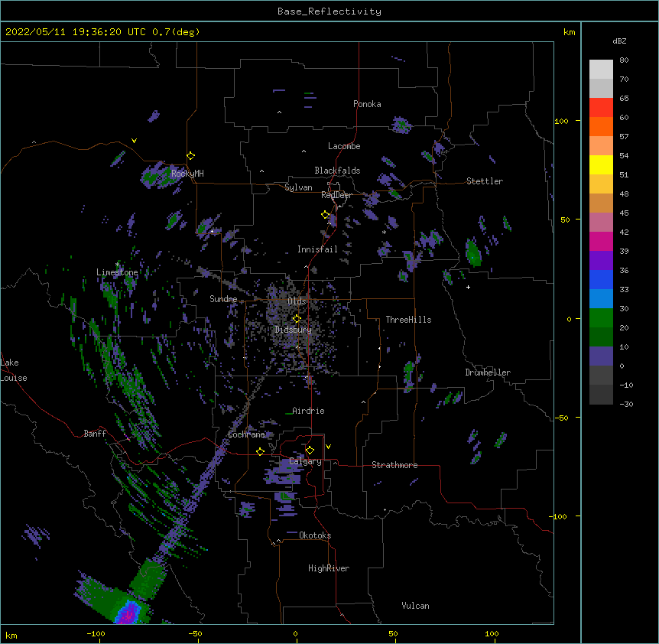The image size is (659, 644).
Task: Click the white caret marker west of Lacombe
Action: click(304, 151)
